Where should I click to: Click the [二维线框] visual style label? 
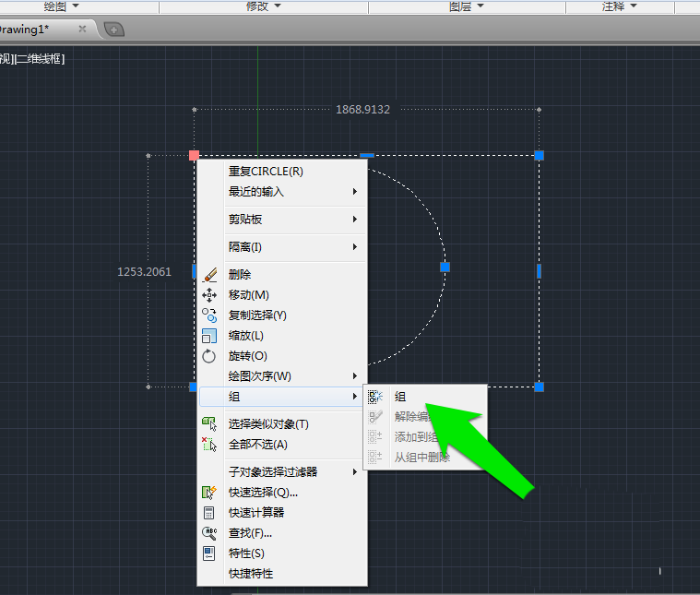[x=40, y=59]
